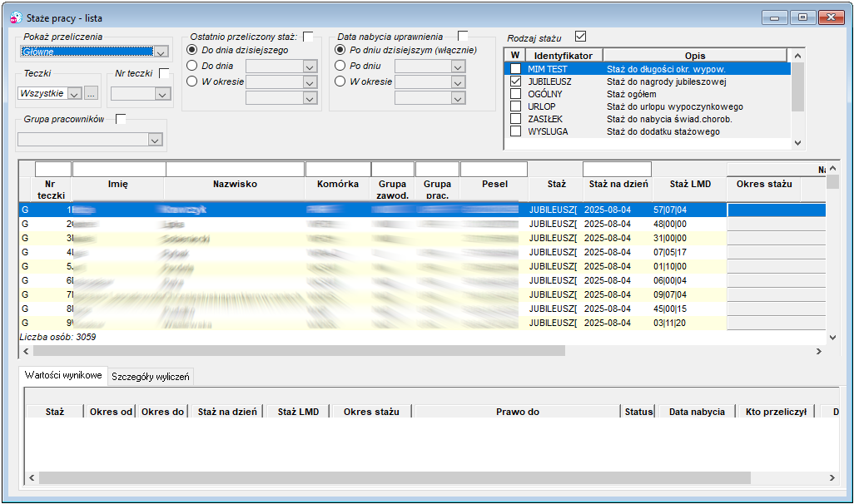
Task: Select Po dniu dzisiejszym (włącznie) radio
Action: (340, 50)
